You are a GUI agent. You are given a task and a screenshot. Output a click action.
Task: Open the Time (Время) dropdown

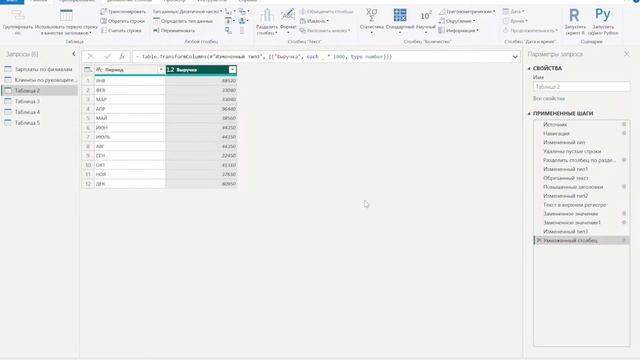(515, 21)
